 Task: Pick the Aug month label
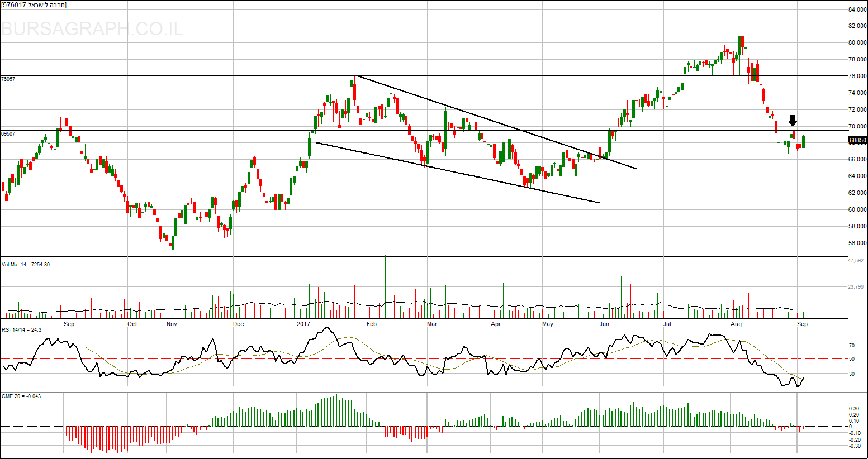click(736, 324)
